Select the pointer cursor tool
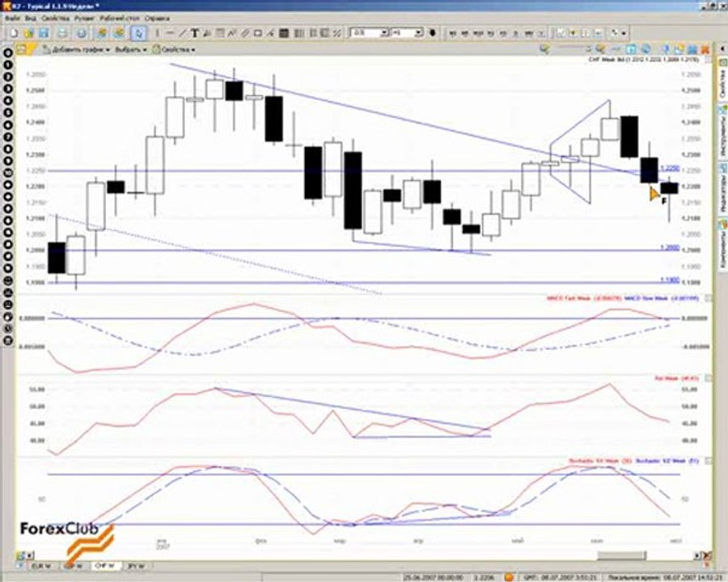This screenshot has width=728, height=582. click(138, 33)
